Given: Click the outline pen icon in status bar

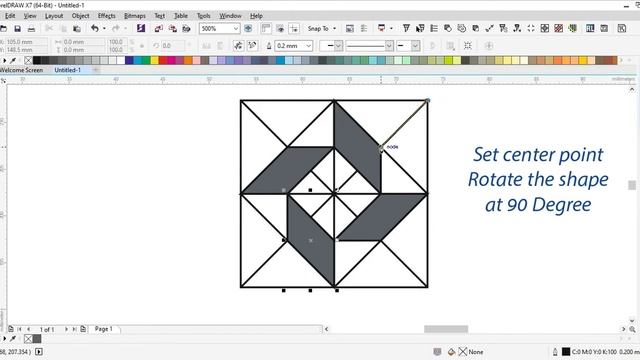Looking at the screenshot, I should 555,351.
